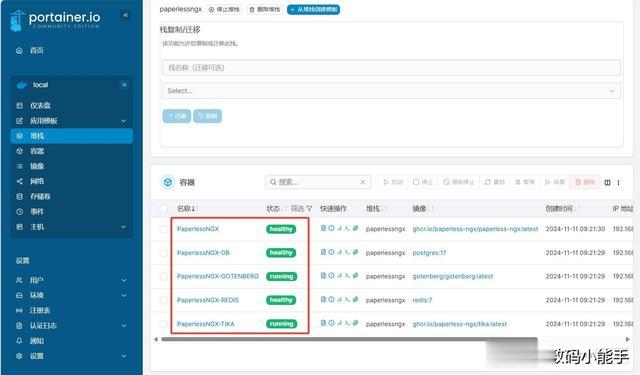Expand 环境 sidebar chevron

pyautogui.click(x=123, y=295)
